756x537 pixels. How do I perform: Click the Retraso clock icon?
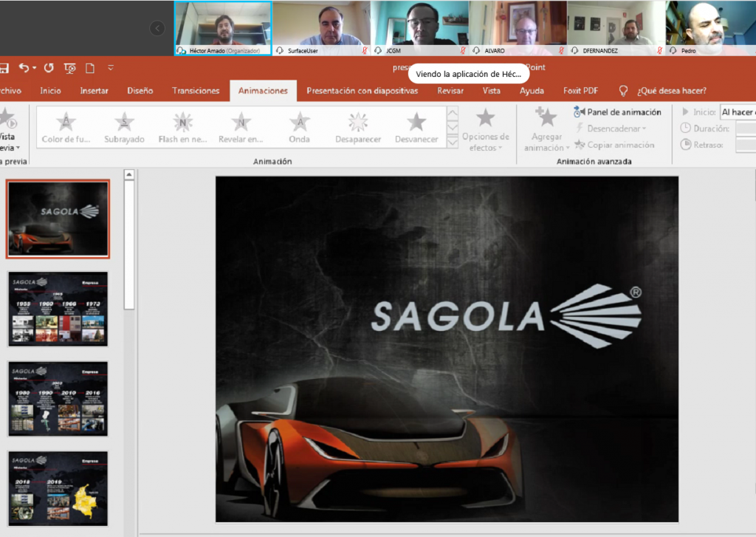click(685, 144)
